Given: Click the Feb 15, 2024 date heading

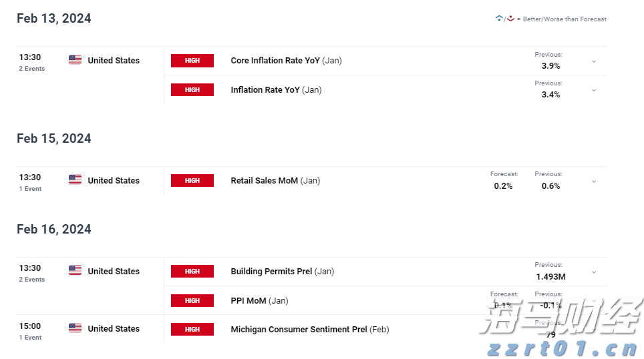Looking at the screenshot, I should [x=54, y=138].
